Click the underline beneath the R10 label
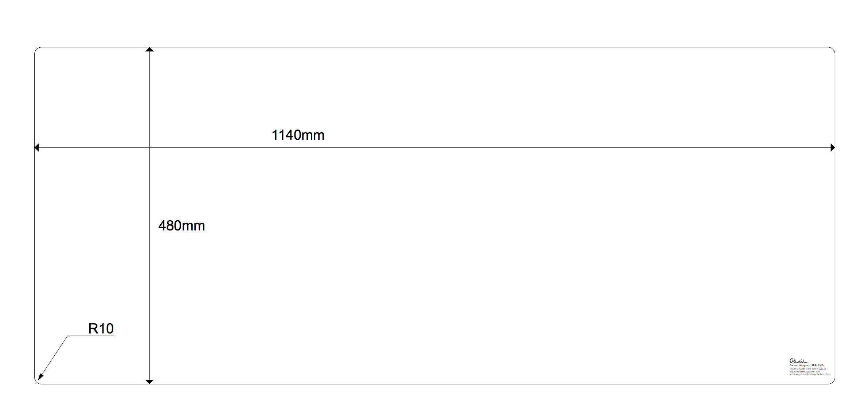This screenshot has height=407, width=868. click(91, 336)
